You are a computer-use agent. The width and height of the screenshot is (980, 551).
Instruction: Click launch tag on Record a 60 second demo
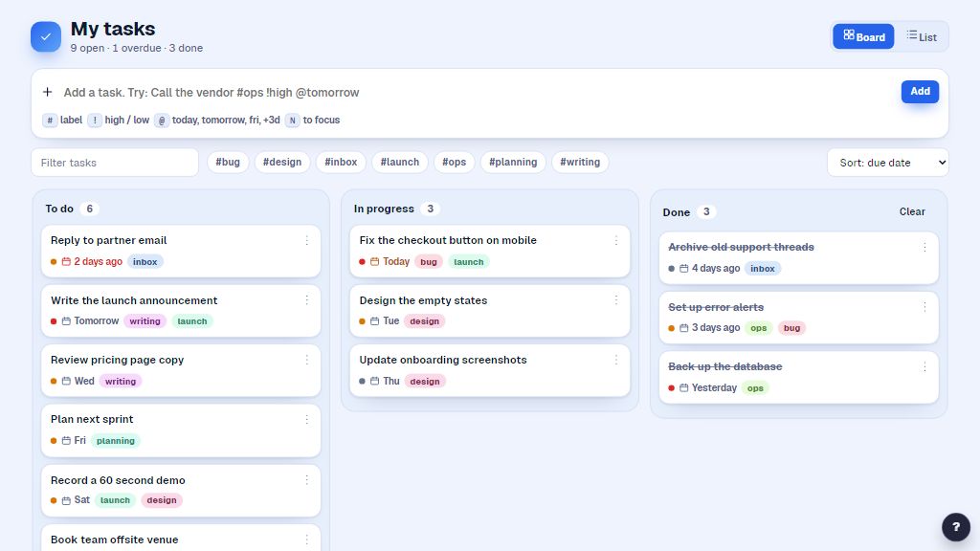pos(115,500)
